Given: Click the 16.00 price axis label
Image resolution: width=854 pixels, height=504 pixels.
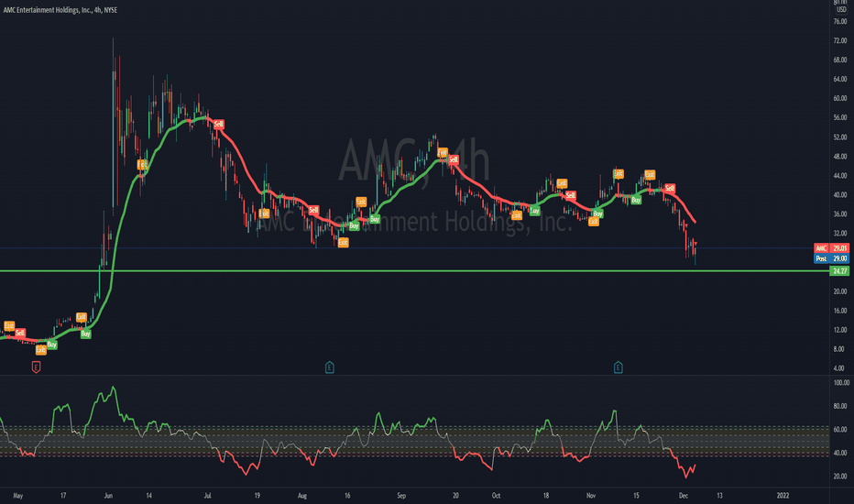Looking at the screenshot, I should point(840,311).
